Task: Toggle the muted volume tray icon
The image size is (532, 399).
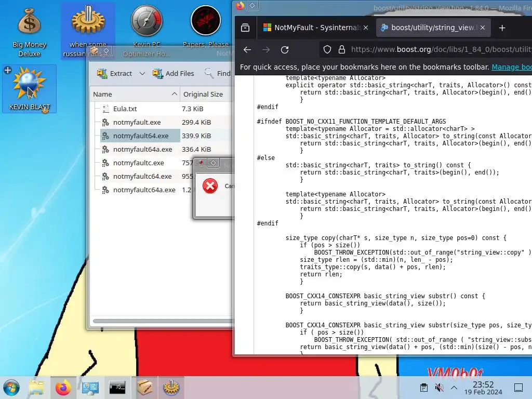Action: 439,388
